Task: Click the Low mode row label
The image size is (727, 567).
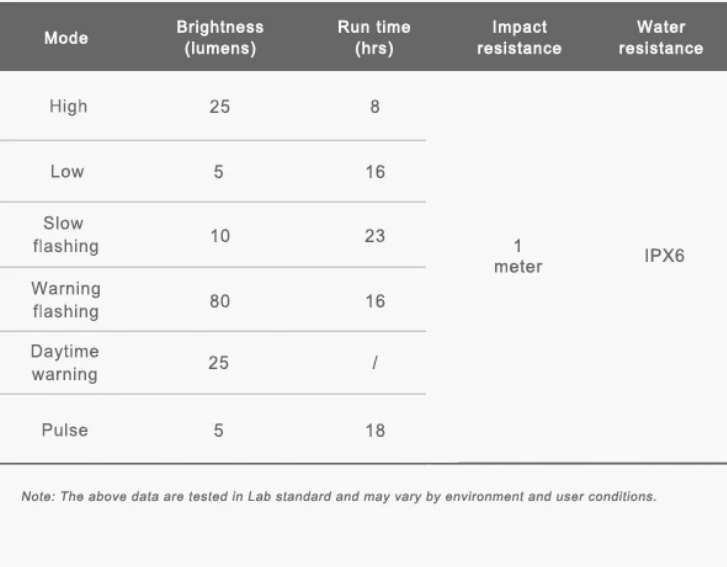Action: click(68, 172)
